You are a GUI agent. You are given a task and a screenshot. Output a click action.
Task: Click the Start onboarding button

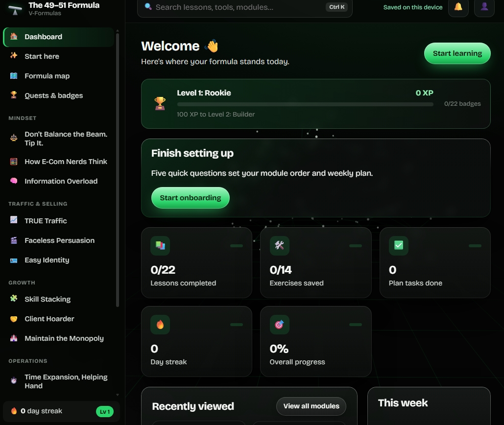[190, 198]
